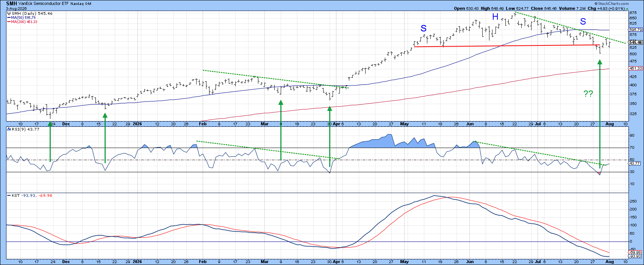Click the 625 price axis label
644x265 pixels.
(x=633, y=23)
